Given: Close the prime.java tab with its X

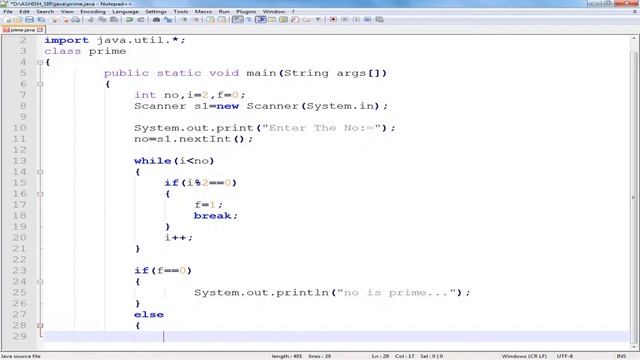Looking at the screenshot, I should click(40, 30).
